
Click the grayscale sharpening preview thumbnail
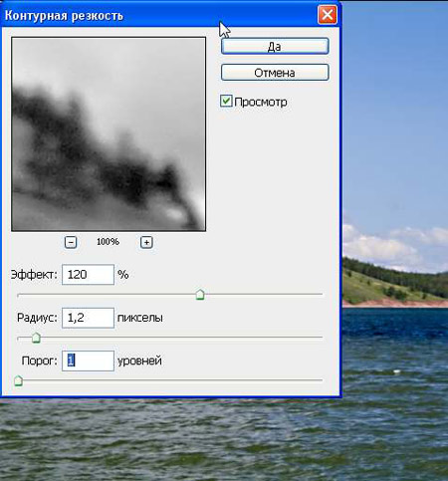[109, 134]
